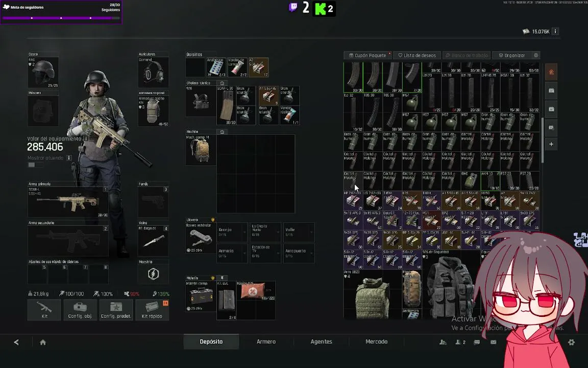Viewport: 588px width, 368px height.
Task: Select the AKM 10/10 magazine in stash
Action: (490, 181)
